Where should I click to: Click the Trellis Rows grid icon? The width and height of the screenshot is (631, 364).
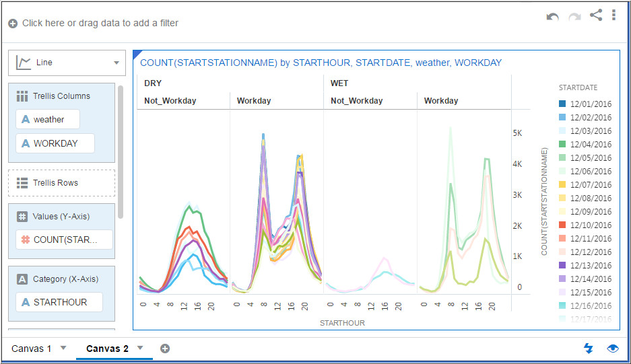tap(22, 183)
